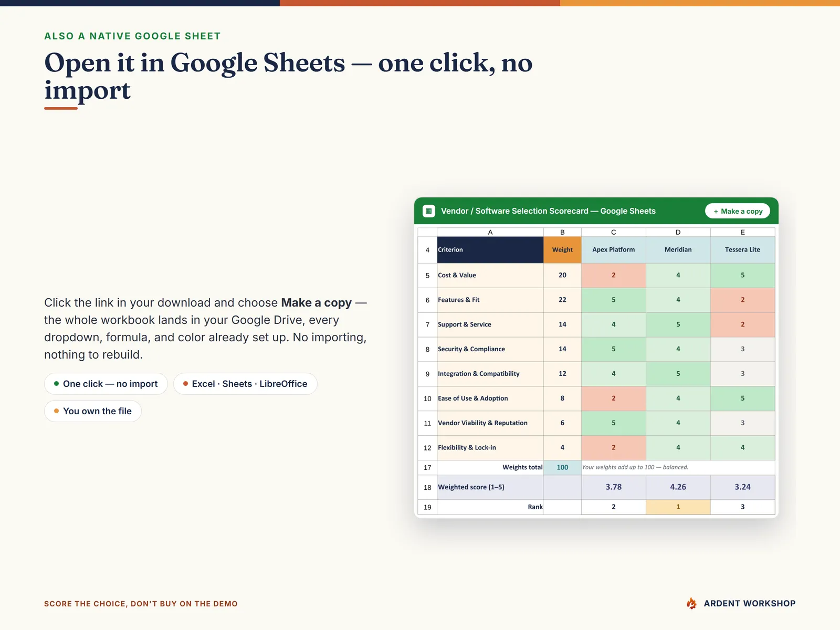This screenshot has height=630, width=840.
Task: Click the Support & Service cell
Action: 490,324
